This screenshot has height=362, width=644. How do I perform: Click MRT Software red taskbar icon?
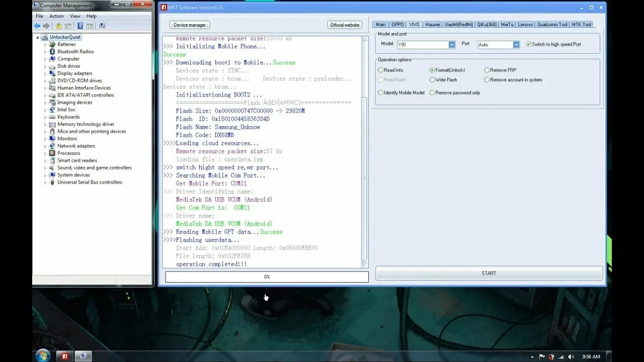64,356
